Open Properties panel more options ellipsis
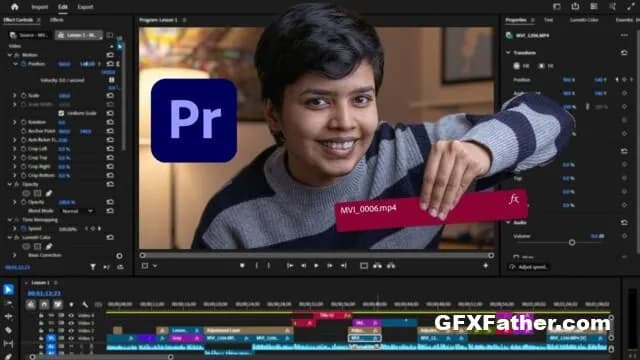 click(x=624, y=36)
